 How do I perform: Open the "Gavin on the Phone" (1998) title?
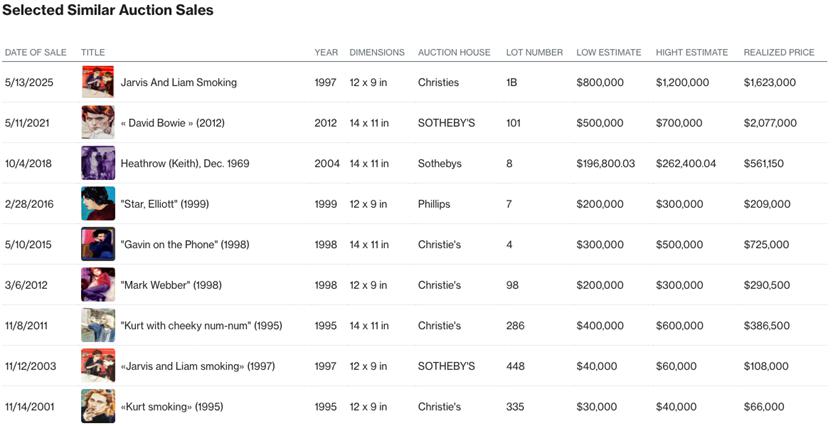[178, 245]
